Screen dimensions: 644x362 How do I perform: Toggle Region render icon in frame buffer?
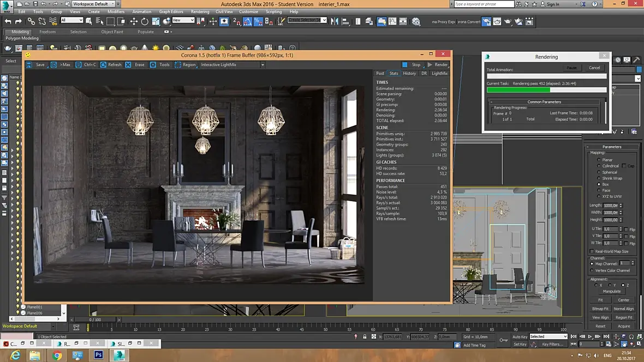[178, 64]
